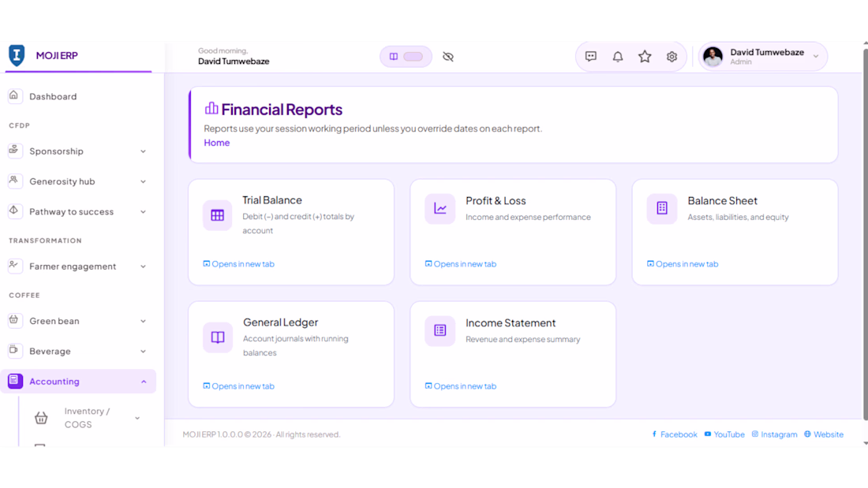Screen dimensions: 868x488
Task: Open the chat messages icon
Action: [x=591, y=57]
